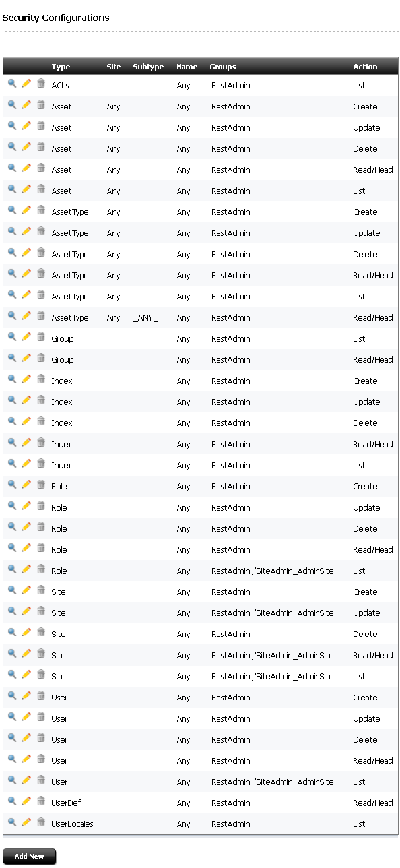The height and width of the screenshot is (868, 400).
Task: Click trash icon for Index Create row
Action: [x=41, y=379]
